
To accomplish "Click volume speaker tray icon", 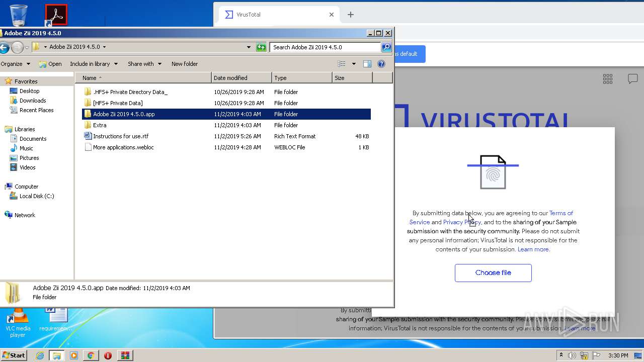I will pos(572,355).
